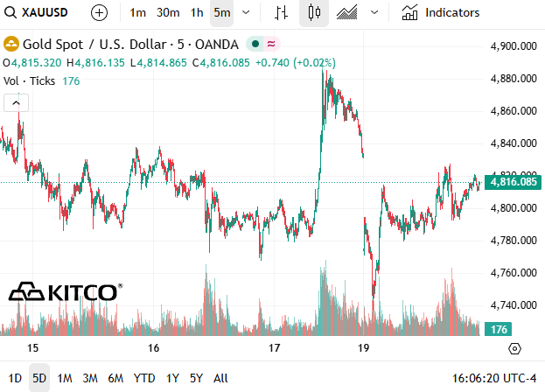Select the YTD date range
Image resolution: width=545 pixels, height=392 pixels.
[144, 378]
